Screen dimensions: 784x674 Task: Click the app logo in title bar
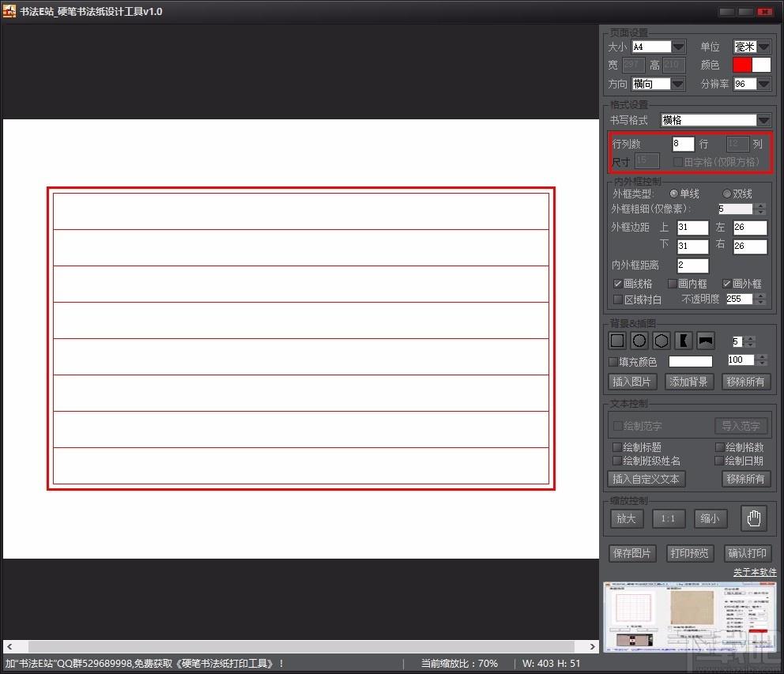tap(9, 11)
